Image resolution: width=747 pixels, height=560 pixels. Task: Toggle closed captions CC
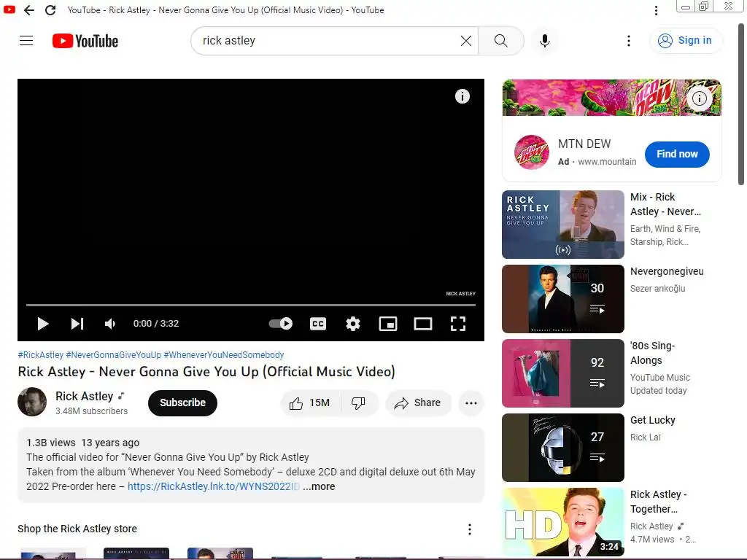pyautogui.click(x=318, y=324)
